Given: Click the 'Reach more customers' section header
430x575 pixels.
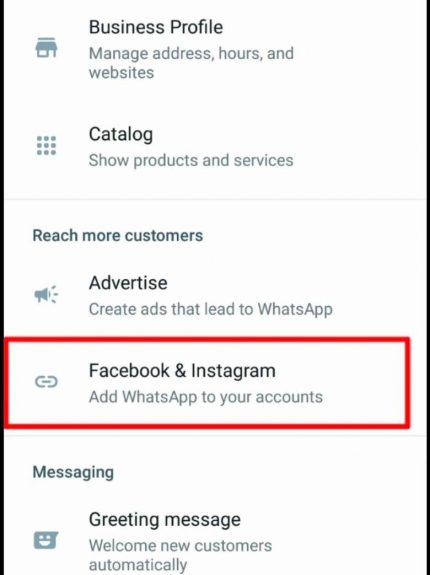Looking at the screenshot, I should pos(118,235).
